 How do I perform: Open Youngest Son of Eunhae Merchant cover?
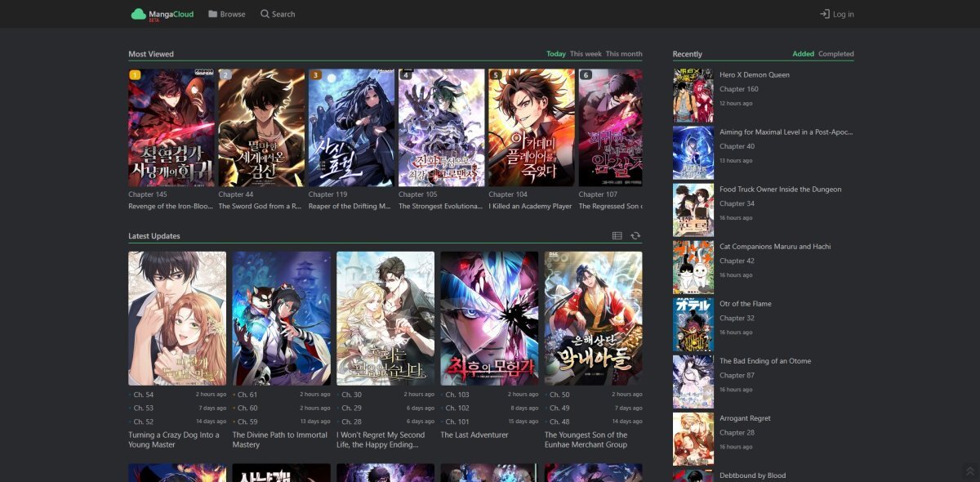tap(594, 319)
